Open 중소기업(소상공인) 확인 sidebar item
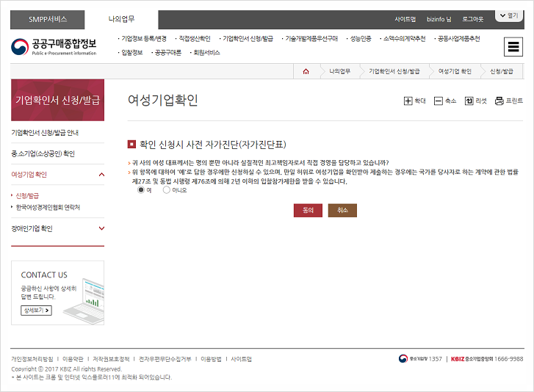Viewport: 534px width, 392px height. tap(43, 154)
